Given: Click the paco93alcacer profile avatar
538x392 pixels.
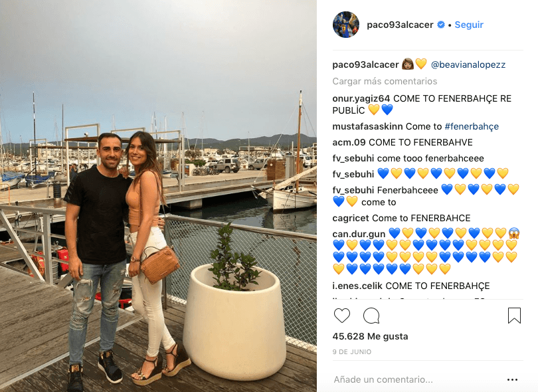Looking at the screenshot, I should pyautogui.click(x=346, y=25).
